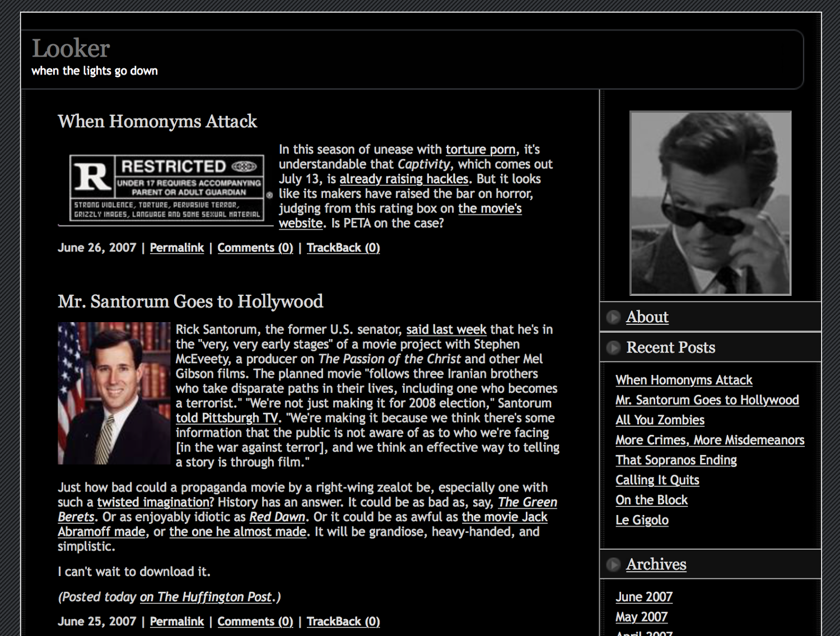840x636 pixels.
Task: Click the 'Recent Posts' sidebar heading
Action: [671, 348]
